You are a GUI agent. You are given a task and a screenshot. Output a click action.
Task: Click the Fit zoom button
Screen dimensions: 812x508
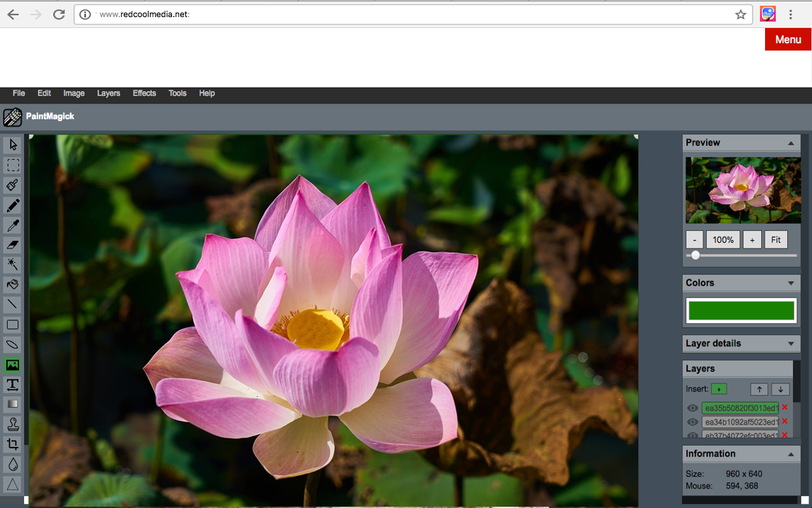coord(776,239)
